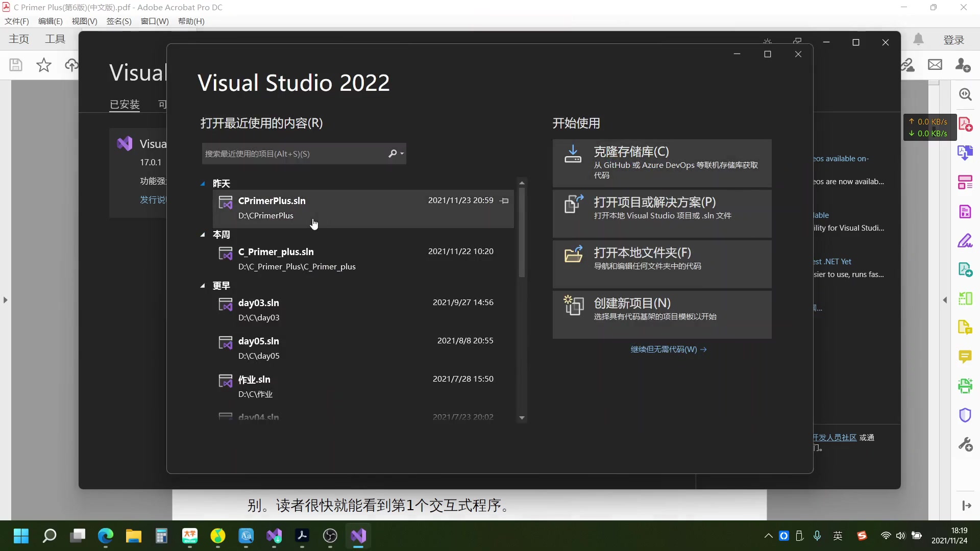Click Acrobat 登录 sign-in button

click(x=953, y=40)
